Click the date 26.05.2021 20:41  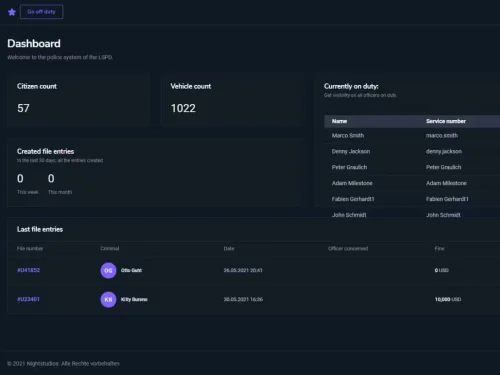point(243,270)
